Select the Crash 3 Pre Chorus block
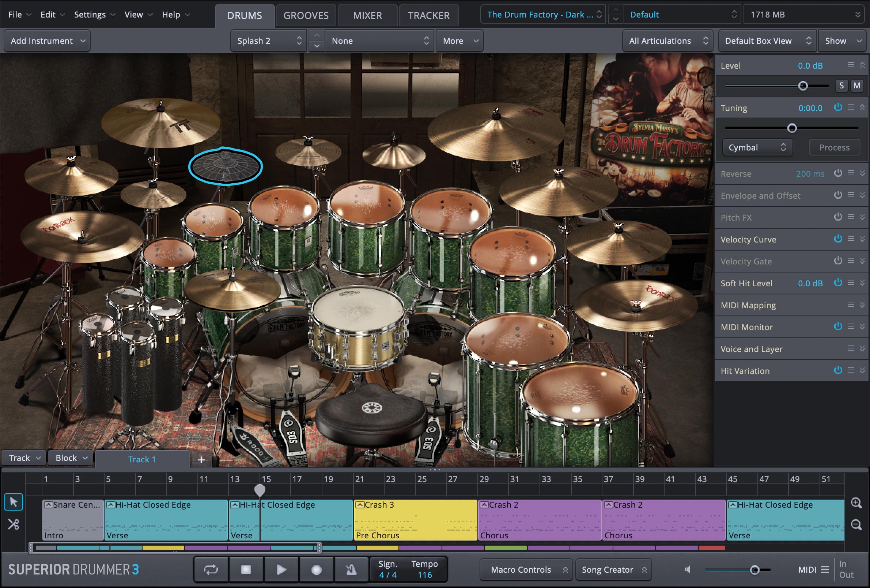 [x=415, y=520]
